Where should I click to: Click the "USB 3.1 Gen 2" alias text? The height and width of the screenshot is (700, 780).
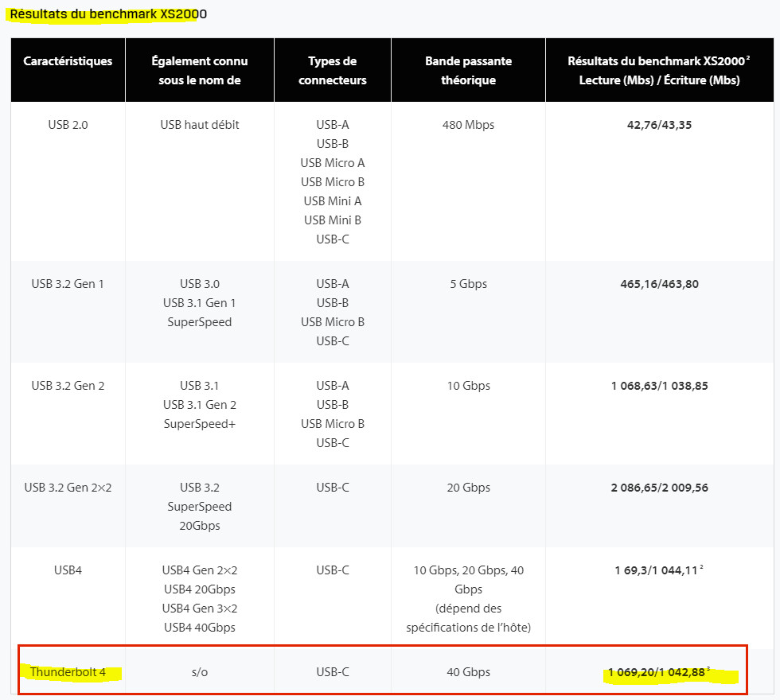pyautogui.click(x=200, y=405)
